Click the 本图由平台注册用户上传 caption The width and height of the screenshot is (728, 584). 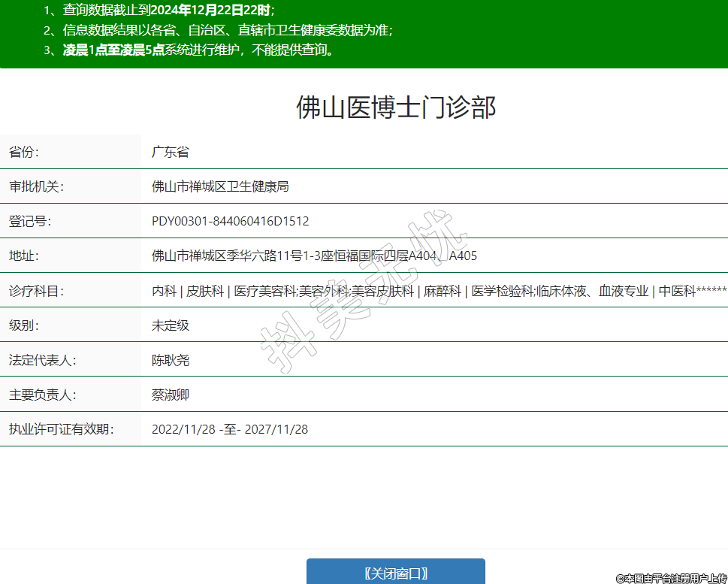click(671, 578)
